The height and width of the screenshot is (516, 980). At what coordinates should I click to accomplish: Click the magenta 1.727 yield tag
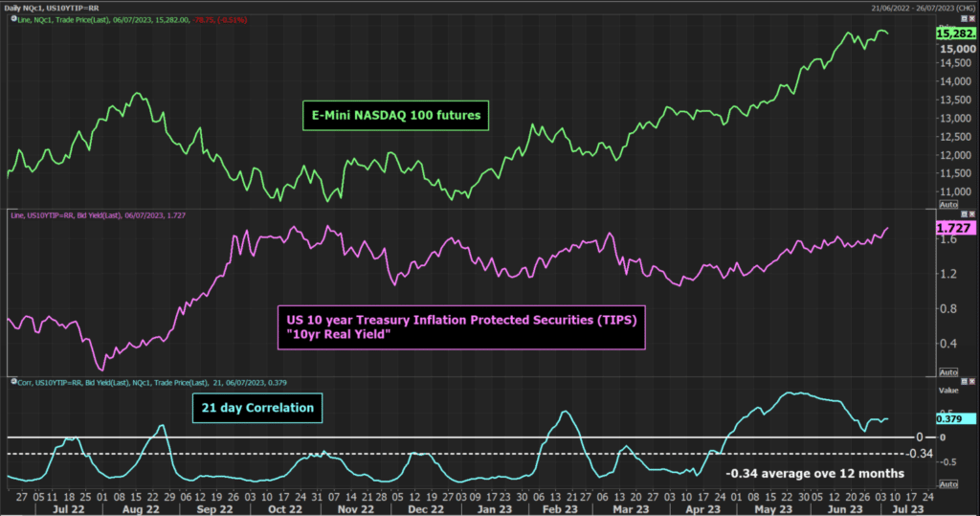pyautogui.click(x=956, y=228)
